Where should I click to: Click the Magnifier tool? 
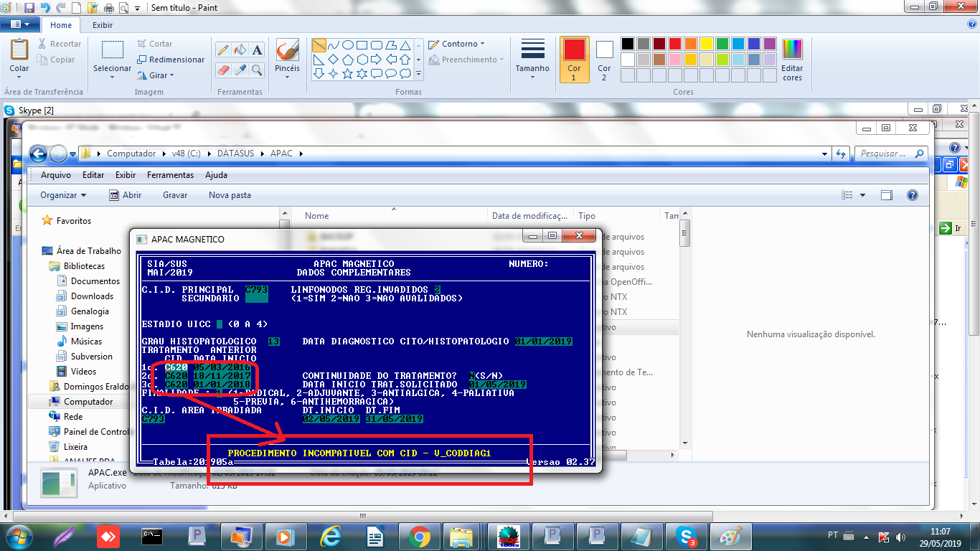(257, 70)
